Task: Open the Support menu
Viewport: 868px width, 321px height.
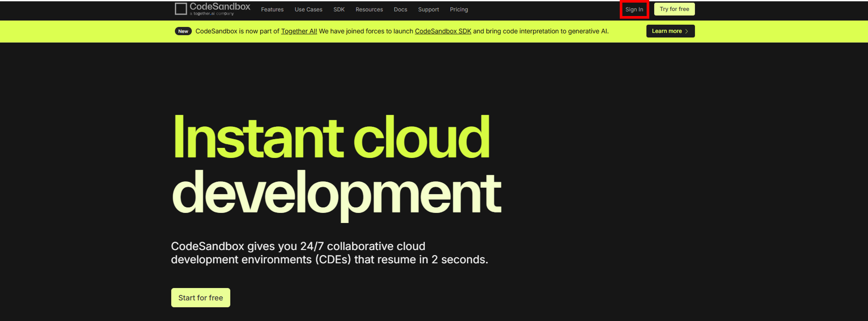Action: [428, 10]
